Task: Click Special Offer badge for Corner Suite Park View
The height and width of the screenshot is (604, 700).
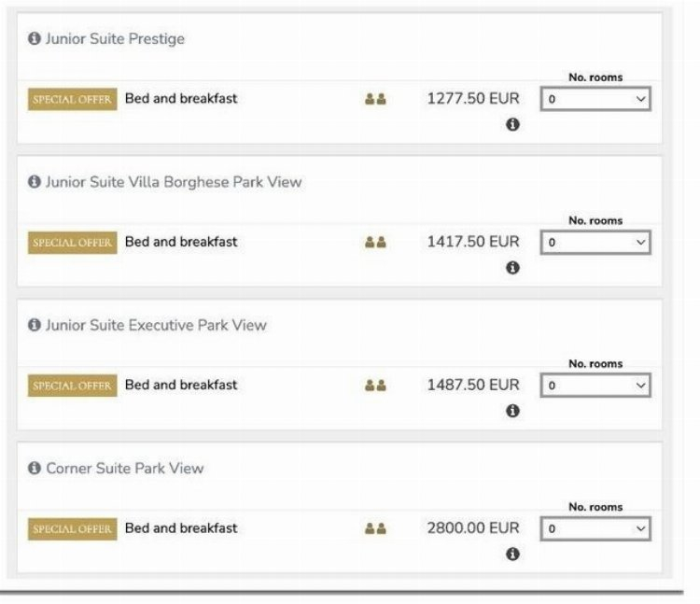Action: tap(72, 529)
